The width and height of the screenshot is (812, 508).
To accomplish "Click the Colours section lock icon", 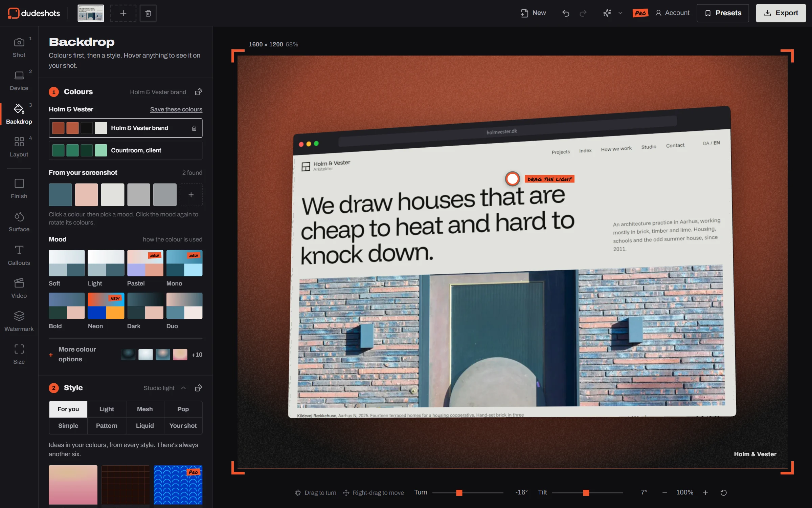I will point(199,92).
